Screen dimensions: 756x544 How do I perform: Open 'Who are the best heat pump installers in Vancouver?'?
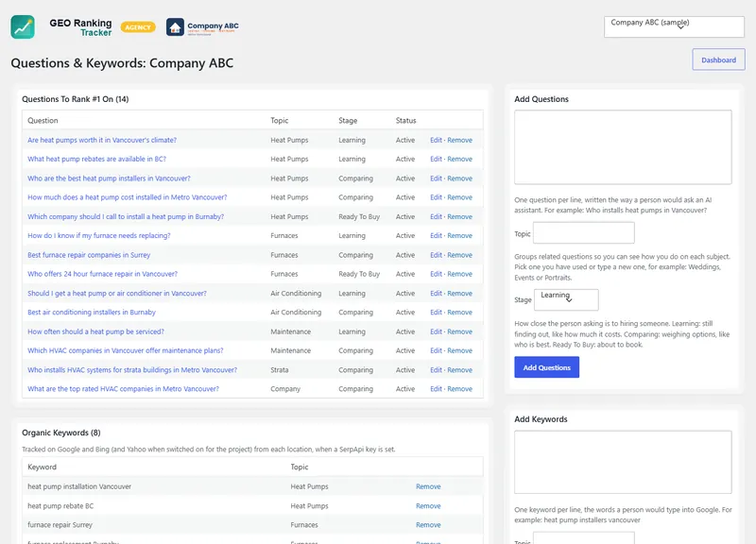point(109,178)
